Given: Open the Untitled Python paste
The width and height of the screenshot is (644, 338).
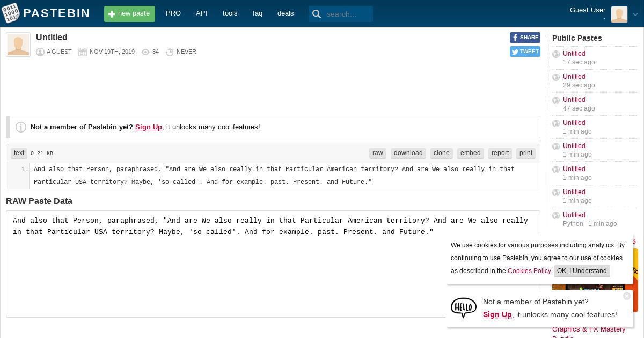Looking at the screenshot, I should pyautogui.click(x=574, y=215).
